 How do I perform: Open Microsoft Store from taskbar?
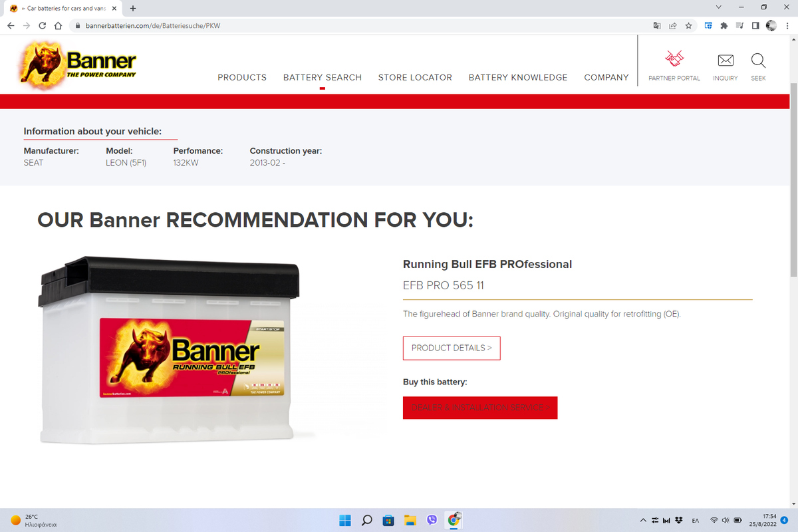coord(388,520)
